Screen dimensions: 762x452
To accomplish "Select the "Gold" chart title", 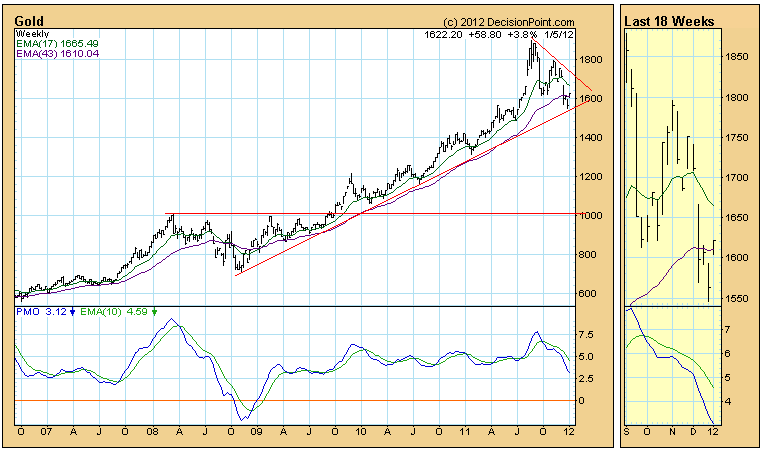I will point(29,21).
